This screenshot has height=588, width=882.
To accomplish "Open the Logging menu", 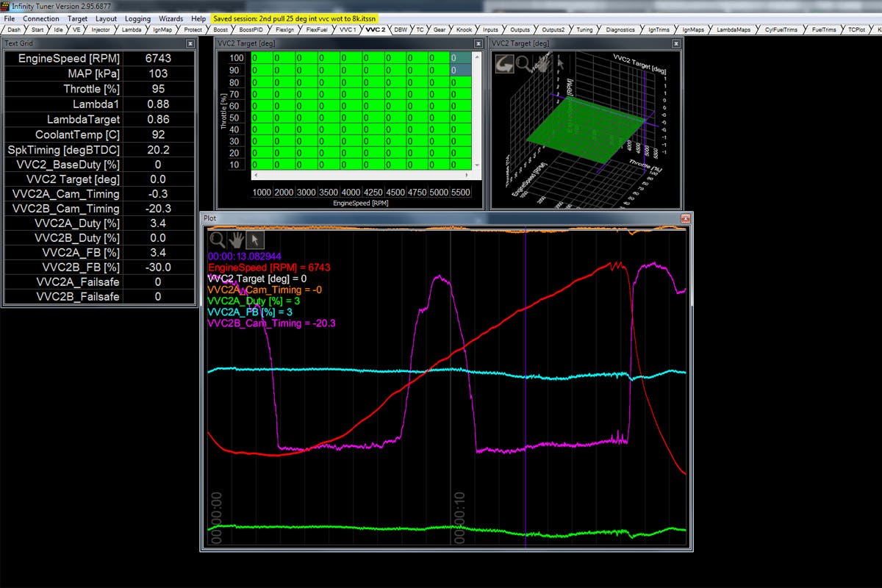I will (x=137, y=18).
